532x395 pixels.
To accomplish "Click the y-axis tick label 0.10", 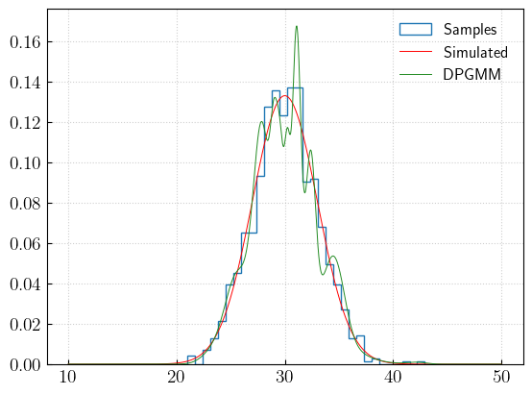I will [x=25, y=163].
